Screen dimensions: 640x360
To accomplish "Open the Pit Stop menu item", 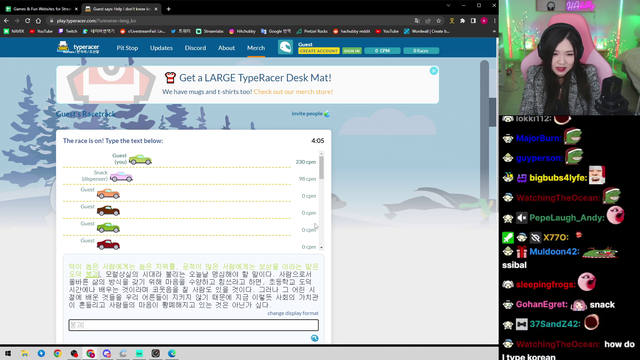I will click(x=127, y=48).
